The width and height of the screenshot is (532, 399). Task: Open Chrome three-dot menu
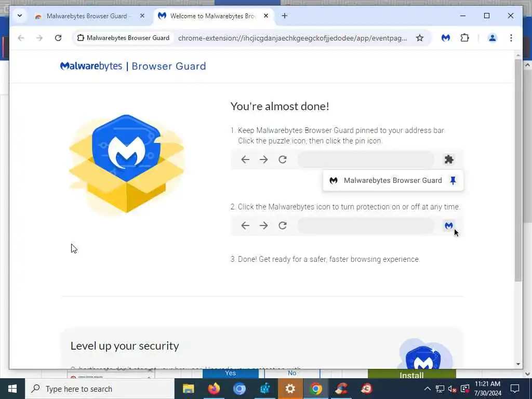[511, 38]
